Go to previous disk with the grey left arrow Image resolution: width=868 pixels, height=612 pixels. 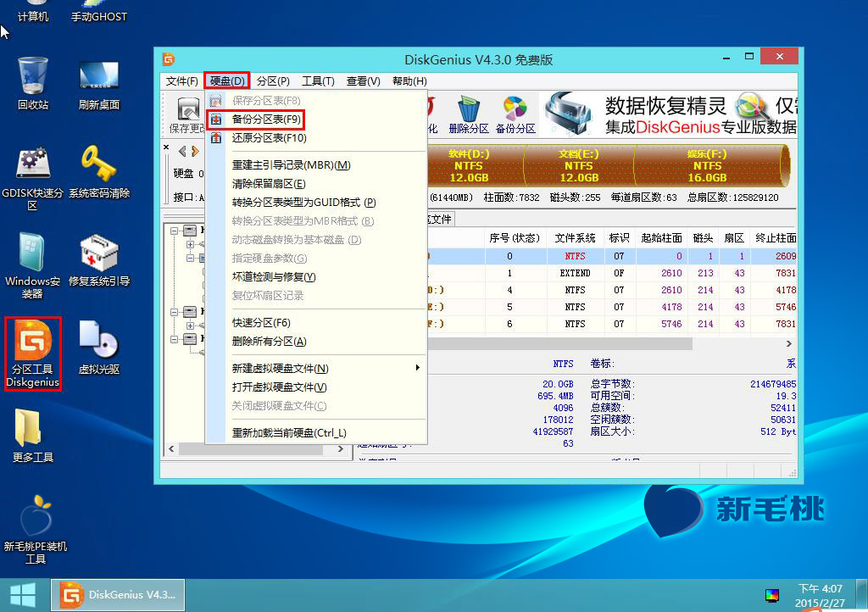[182, 151]
